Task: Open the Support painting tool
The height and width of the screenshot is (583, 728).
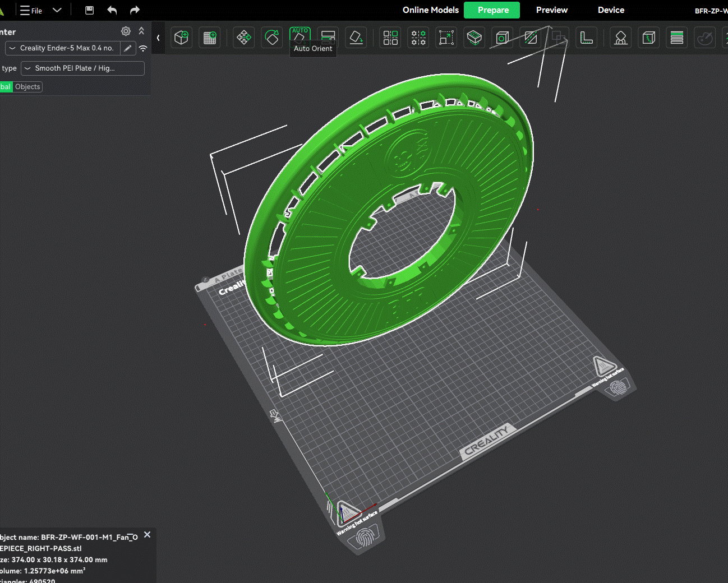Action: (621, 38)
